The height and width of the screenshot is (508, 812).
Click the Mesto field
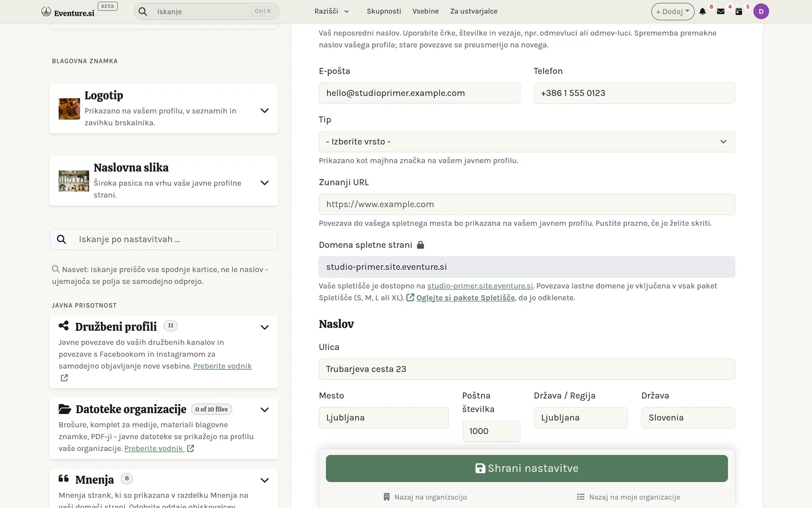click(x=383, y=418)
